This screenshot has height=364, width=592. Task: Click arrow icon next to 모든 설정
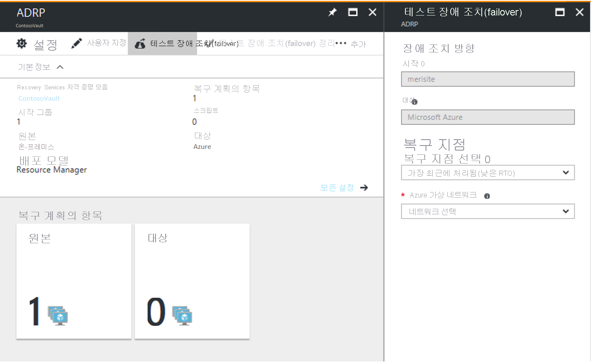(364, 187)
